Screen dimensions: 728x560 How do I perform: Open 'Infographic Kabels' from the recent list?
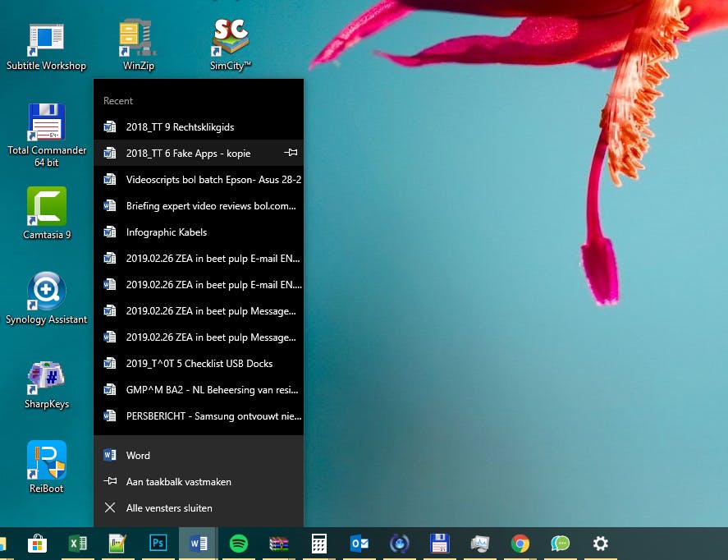coord(166,232)
